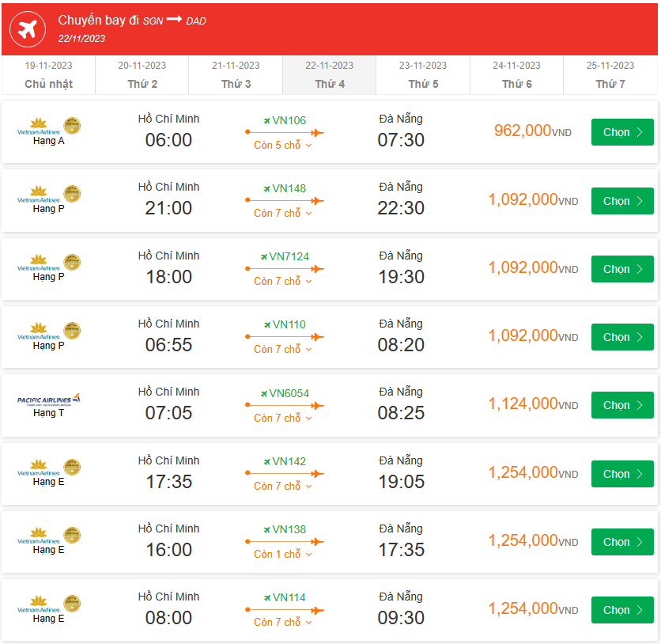The image size is (661, 644).
Task: Expand seat details for flight VN106
Action: (x=283, y=146)
